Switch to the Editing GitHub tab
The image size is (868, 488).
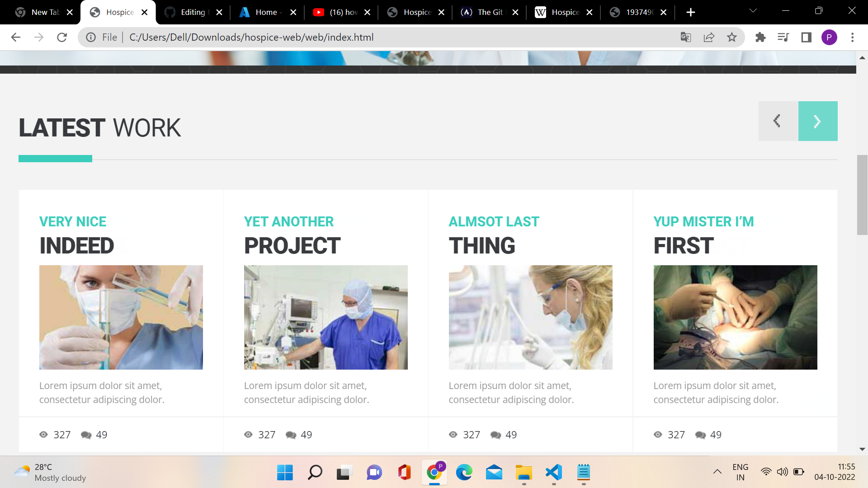coord(193,12)
